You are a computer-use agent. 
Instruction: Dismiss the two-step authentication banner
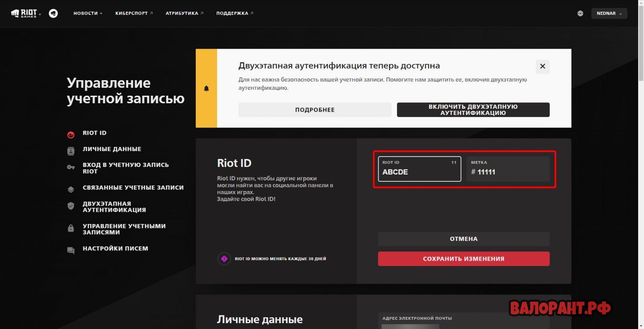[543, 67]
